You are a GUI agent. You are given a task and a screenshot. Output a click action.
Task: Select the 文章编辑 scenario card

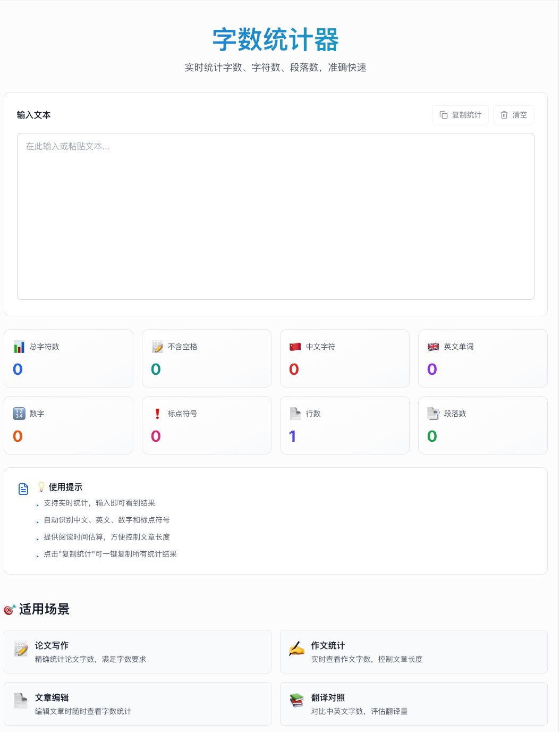138,704
